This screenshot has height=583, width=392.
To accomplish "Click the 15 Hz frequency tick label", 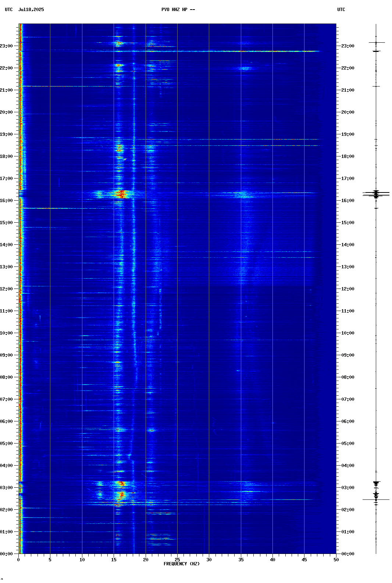I will tap(114, 560).
